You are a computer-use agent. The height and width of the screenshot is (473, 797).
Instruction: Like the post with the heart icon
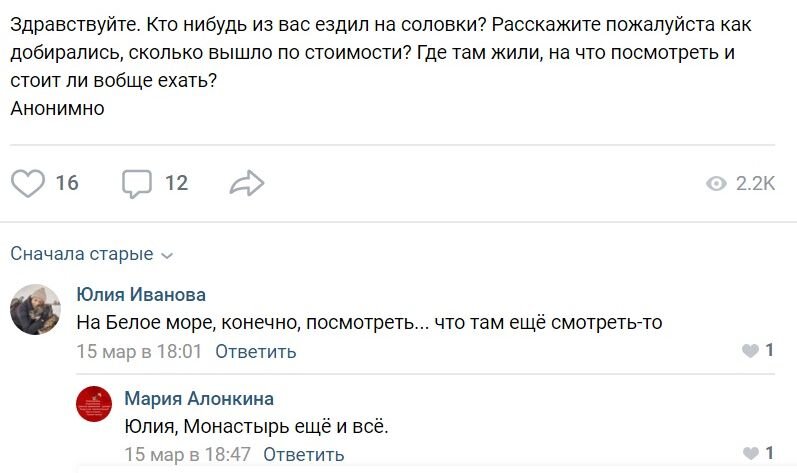coord(28,183)
